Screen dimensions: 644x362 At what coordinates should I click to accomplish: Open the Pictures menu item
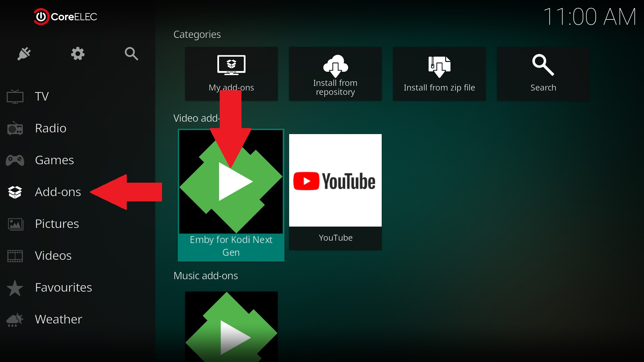[57, 224]
